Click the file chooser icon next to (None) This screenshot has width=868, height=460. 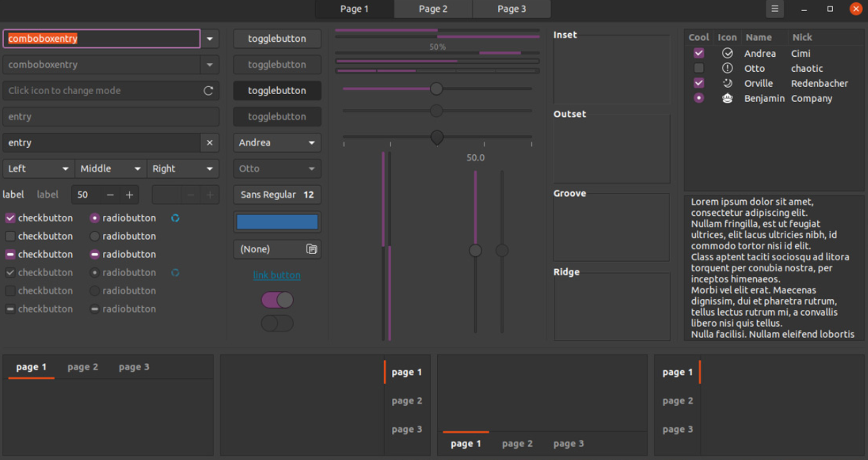[x=312, y=249]
